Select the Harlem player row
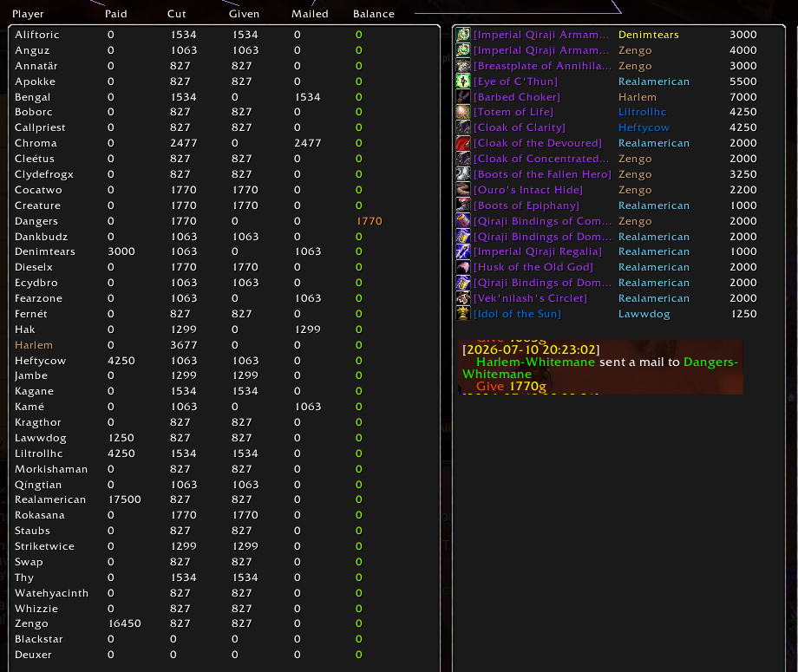Image resolution: width=798 pixels, height=672 pixels. pos(224,345)
